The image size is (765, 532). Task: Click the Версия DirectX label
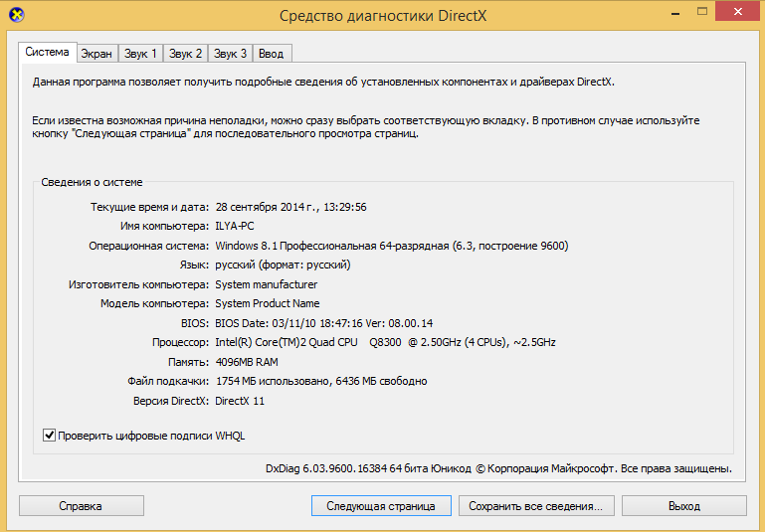(x=171, y=401)
